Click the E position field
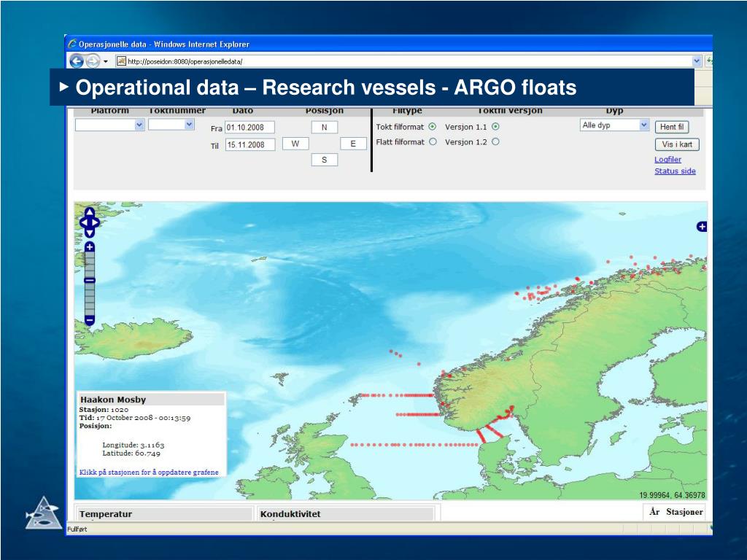The width and height of the screenshot is (747, 560). pyautogui.click(x=353, y=144)
